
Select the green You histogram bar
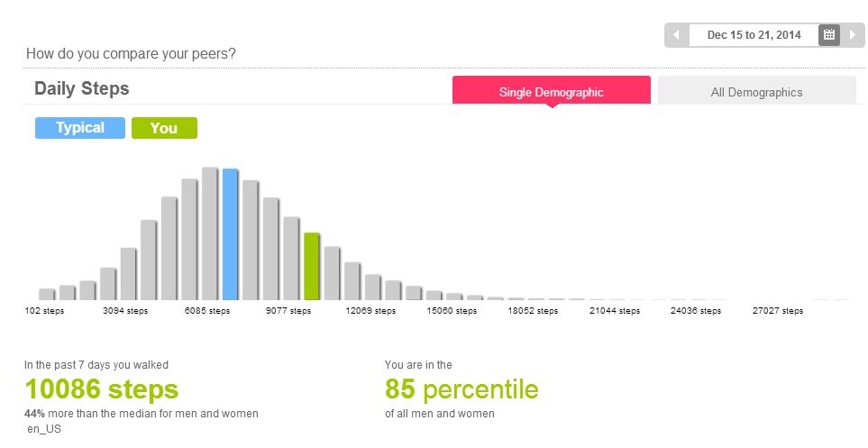tap(312, 266)
